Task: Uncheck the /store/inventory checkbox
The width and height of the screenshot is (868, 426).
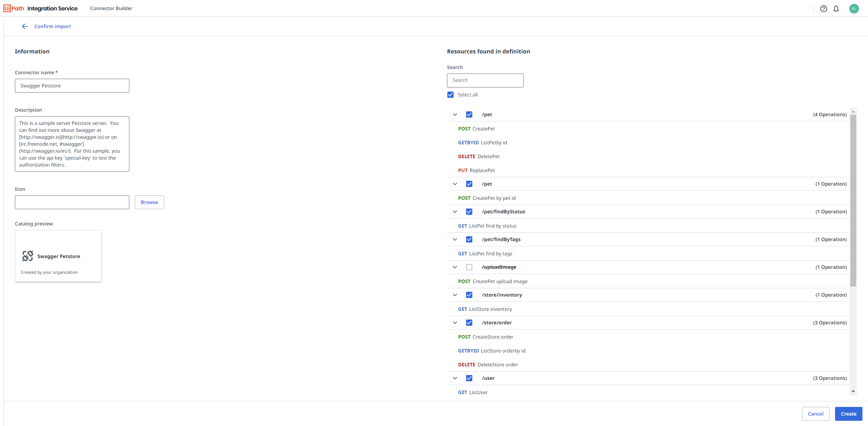Action: pyautogui.click(x=469, y=295)
